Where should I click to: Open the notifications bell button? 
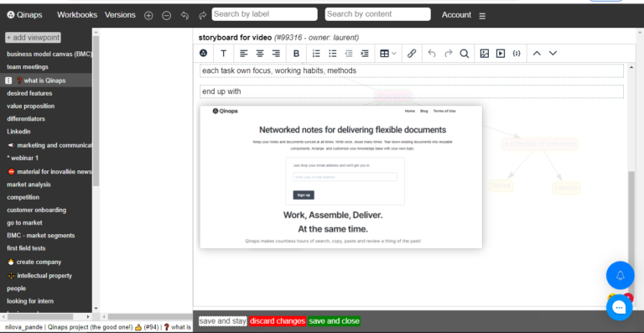(621, 275)
